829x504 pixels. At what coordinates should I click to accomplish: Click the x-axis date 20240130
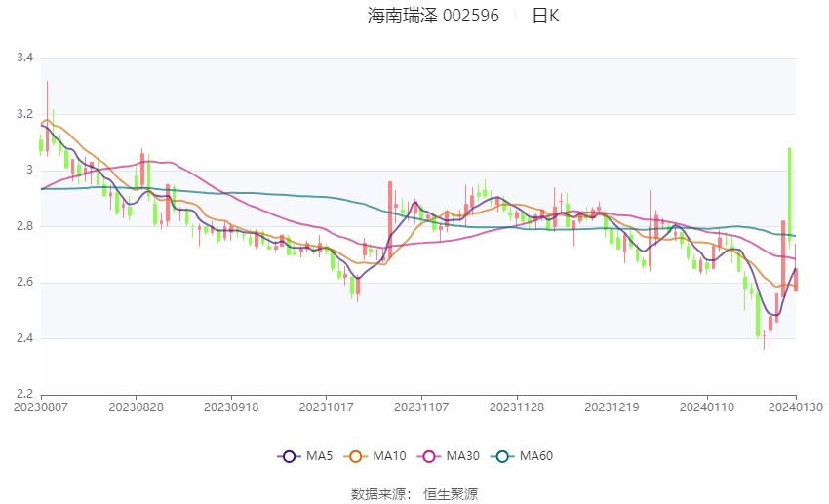point(796,407)
